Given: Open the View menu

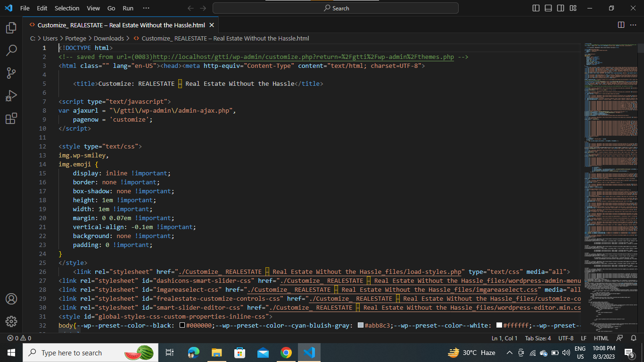Looking at the screenshot, I should [x=93, y=8].
